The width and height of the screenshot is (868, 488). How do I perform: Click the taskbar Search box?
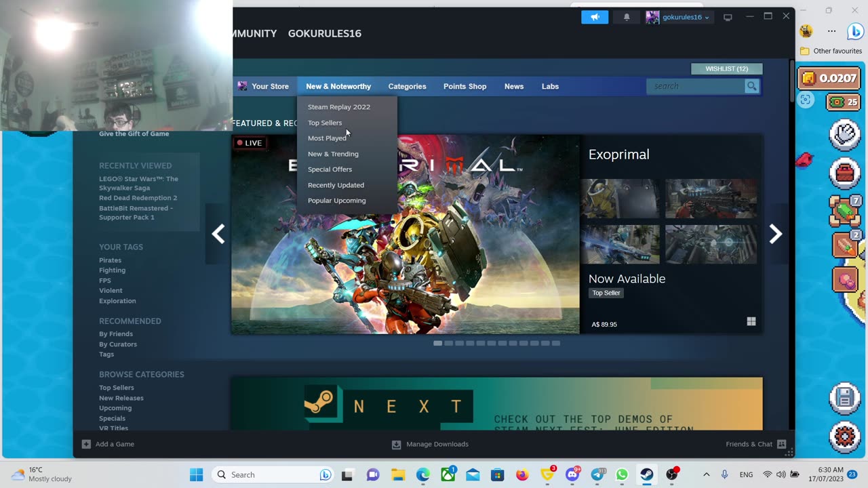tap(273, 474)
